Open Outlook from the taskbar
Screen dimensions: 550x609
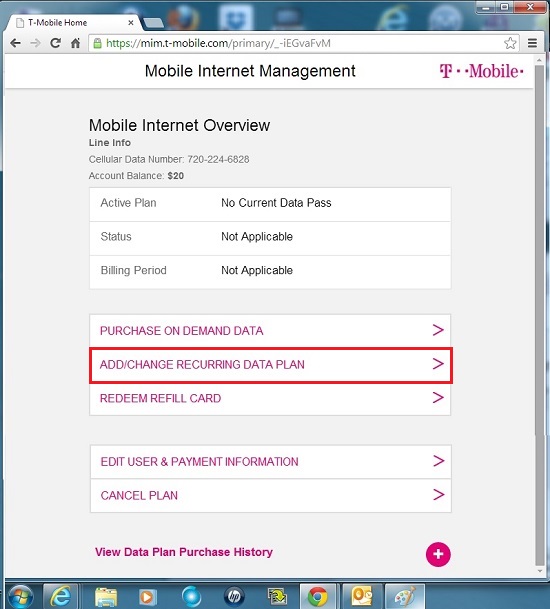362,596
